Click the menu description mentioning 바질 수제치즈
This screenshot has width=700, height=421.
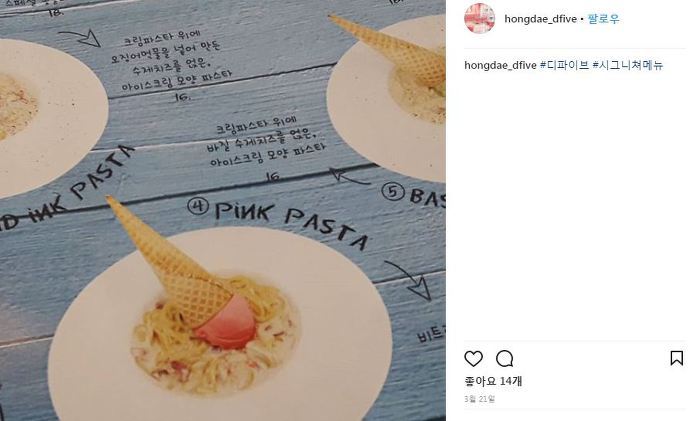(x=267, y=142)
